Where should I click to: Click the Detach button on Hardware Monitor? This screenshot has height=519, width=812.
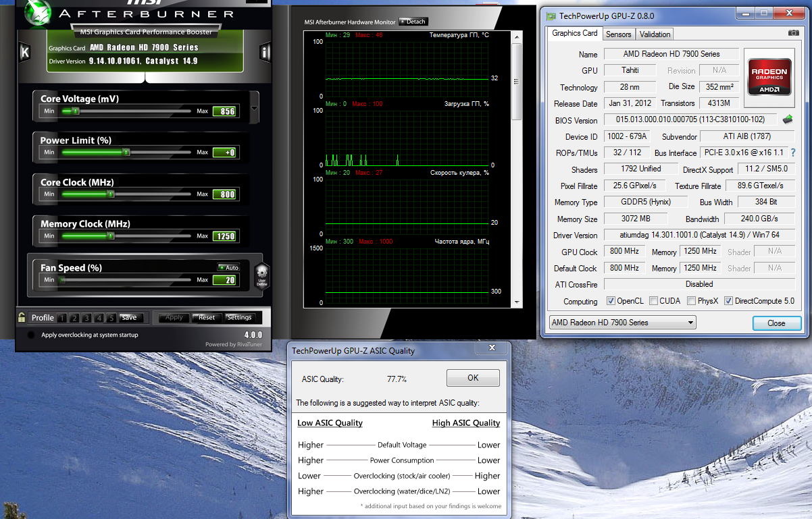pyautogui.click(x=413, y=22)
